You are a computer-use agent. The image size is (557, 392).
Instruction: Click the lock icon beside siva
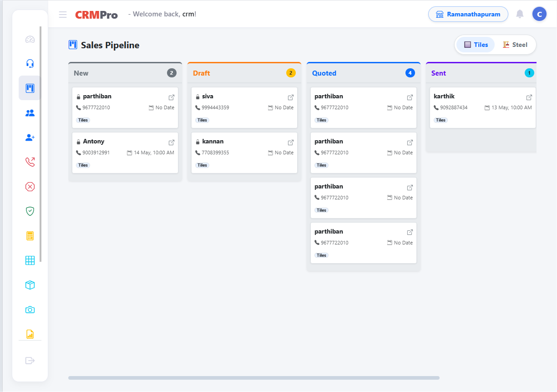point(197,97)
